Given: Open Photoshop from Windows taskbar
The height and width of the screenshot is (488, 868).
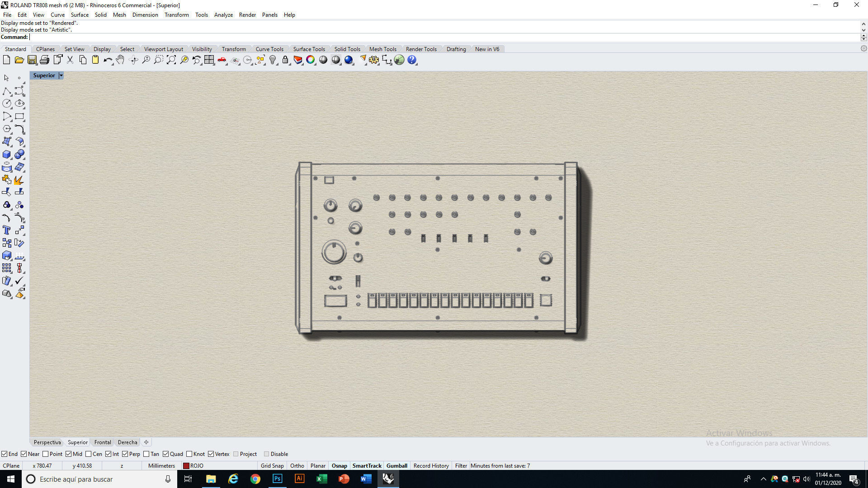Looking at the screenshot, I should click(x=277, y=479).
